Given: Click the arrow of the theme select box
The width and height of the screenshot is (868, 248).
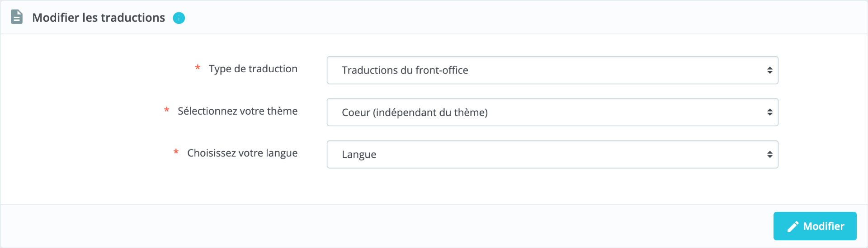Looking at the screenshot, I should click(x=769, y=112).
